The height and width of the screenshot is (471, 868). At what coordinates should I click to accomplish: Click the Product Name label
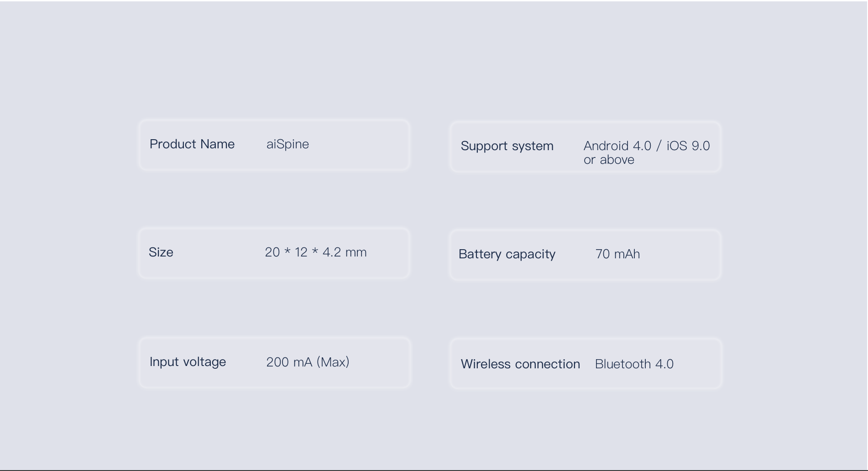pos(192,144)
